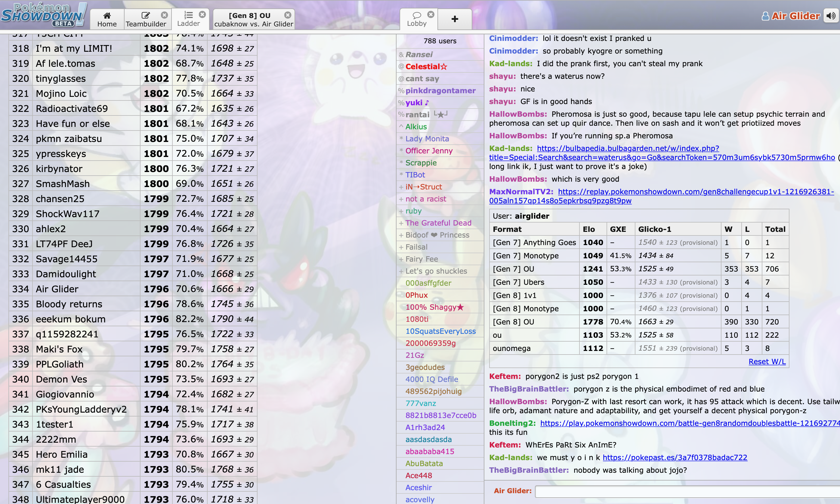This screenshot has width=840, height=504.
Task: Select user iN→Struct in list
Action: coord(440,187)
